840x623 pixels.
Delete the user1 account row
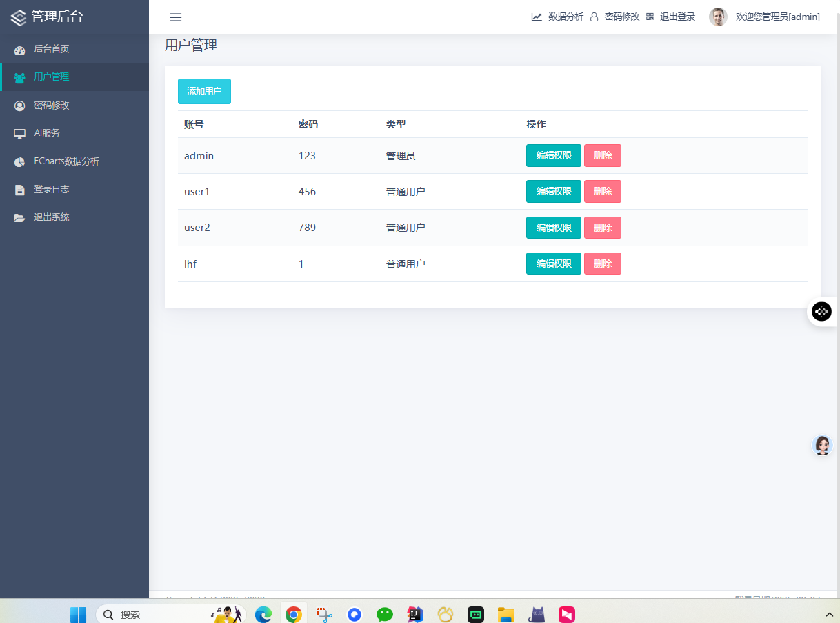pos(603,191)
